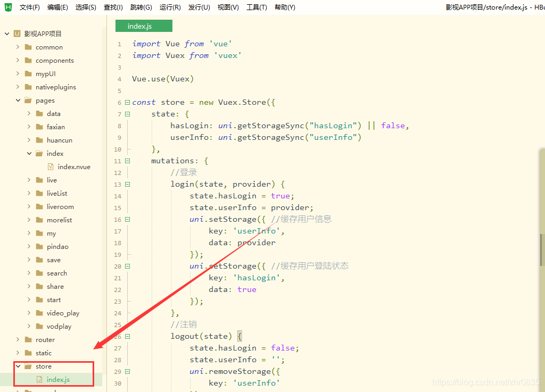Click the index.nvue file icon
The width and height of the screenshot is (545, 392).
51,166
